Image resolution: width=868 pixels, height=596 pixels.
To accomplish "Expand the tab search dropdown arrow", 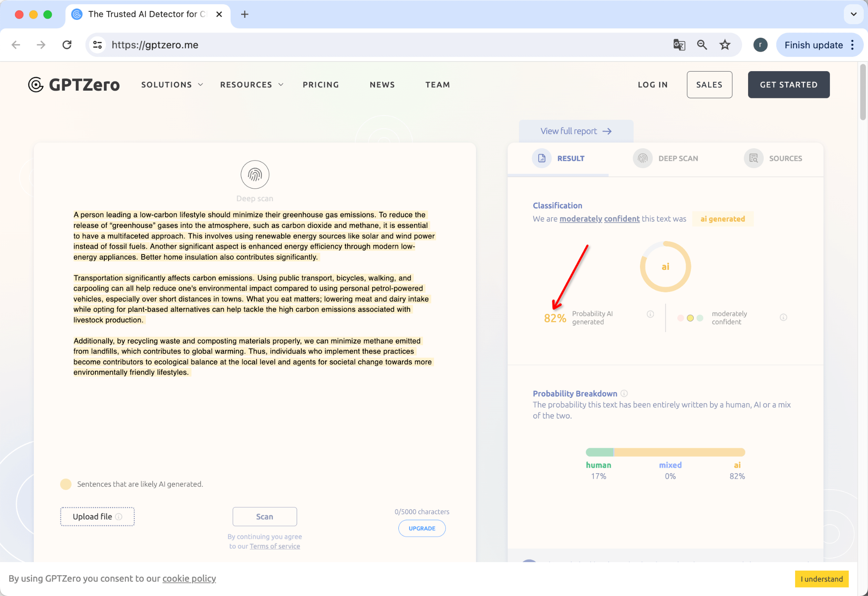I will click(x=854, y=14).
